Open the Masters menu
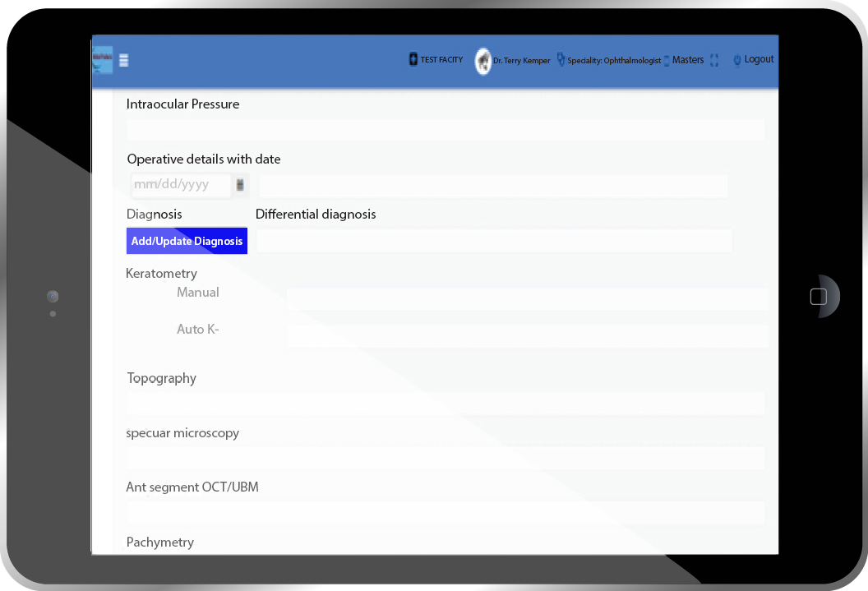Screen dimensions: 868x591 coord(687,60)
